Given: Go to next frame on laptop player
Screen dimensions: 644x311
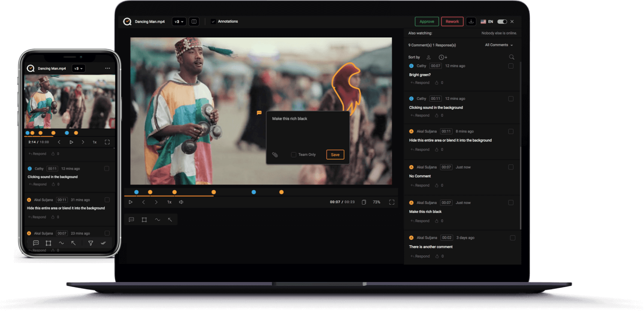Looking at the screenshot, I should pyautogui.click(x=156, y=202).
